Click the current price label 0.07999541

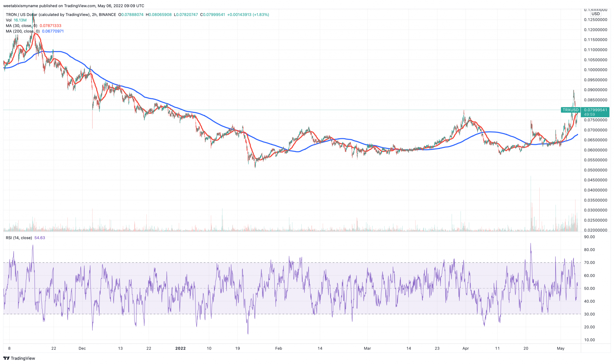pos(595,110)
